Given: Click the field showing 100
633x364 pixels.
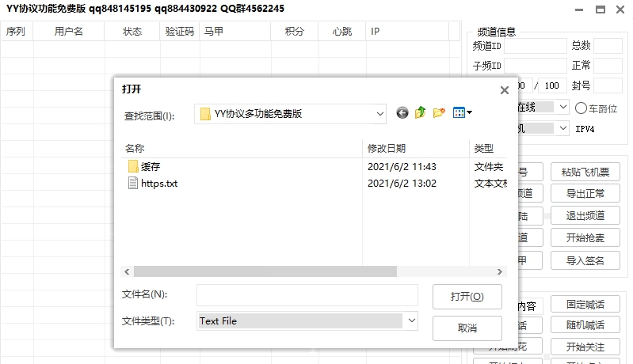Looking at the screenshot, I should pyautogui.click(x=553, y=85).
